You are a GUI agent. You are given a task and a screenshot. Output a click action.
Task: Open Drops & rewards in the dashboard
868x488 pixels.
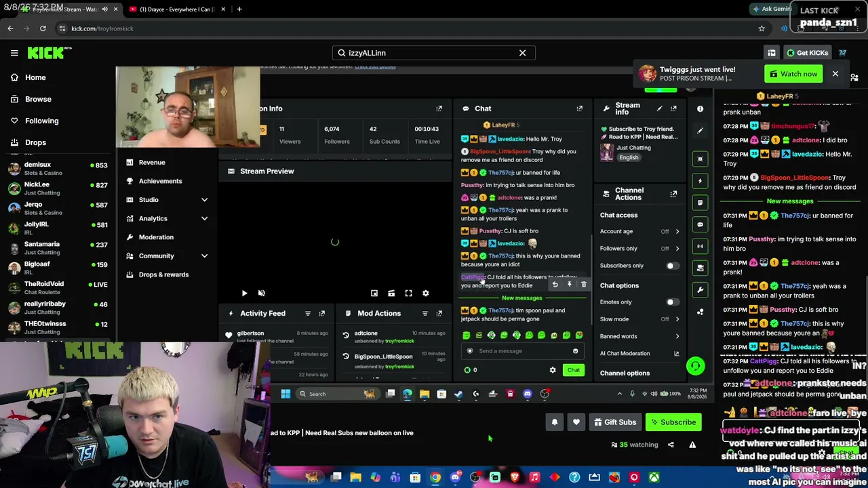pyautogui.click(x=163, y=274)
